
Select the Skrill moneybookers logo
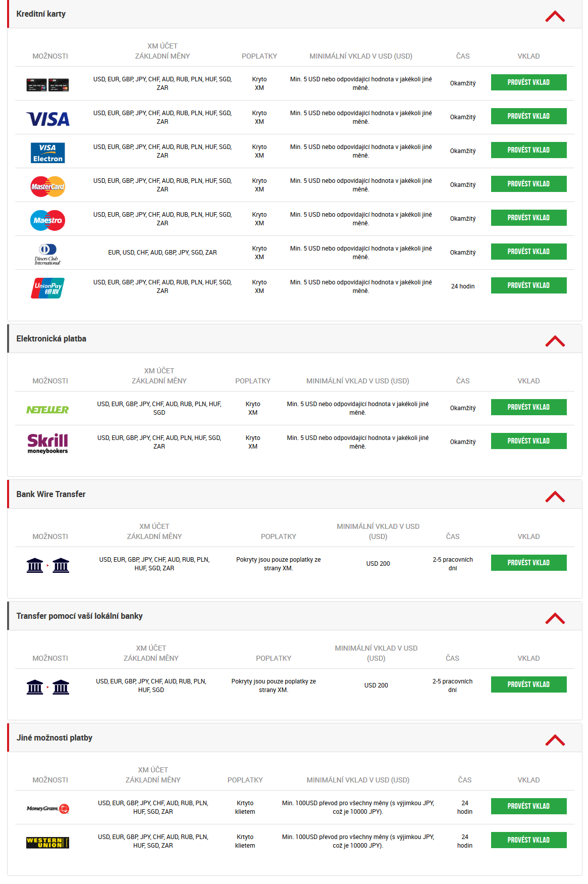[x=48, y=444]
